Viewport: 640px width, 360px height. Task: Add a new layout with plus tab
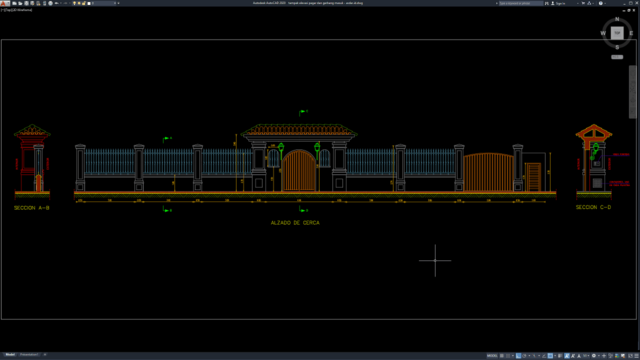[x=45, y=355]
